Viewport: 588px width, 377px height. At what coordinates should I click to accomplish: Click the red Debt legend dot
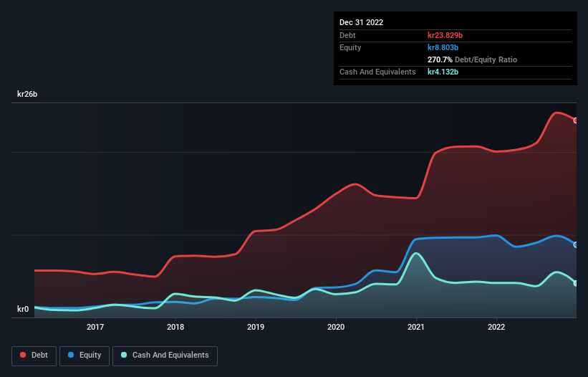23,355
